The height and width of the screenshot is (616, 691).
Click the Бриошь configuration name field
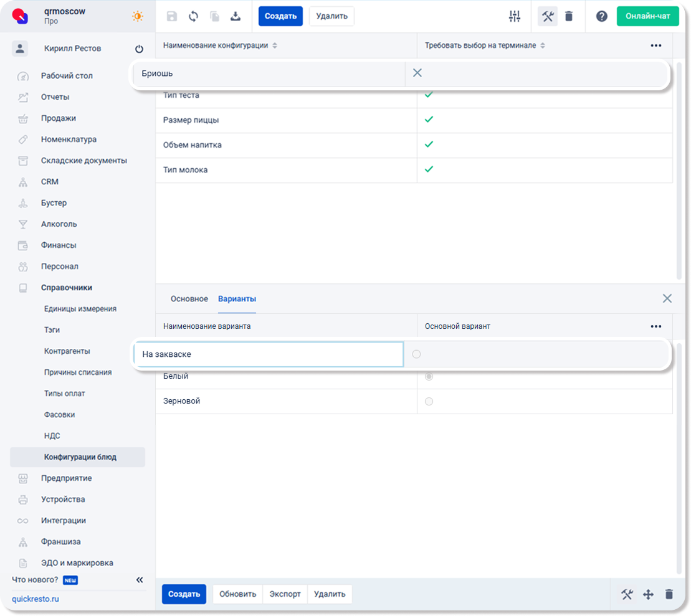[269, 73]
